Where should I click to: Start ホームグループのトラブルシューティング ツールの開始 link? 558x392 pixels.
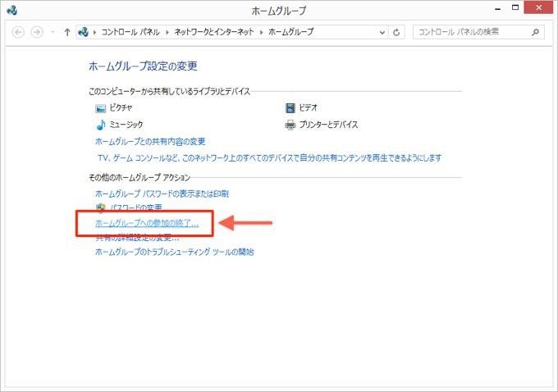(175, 252)
